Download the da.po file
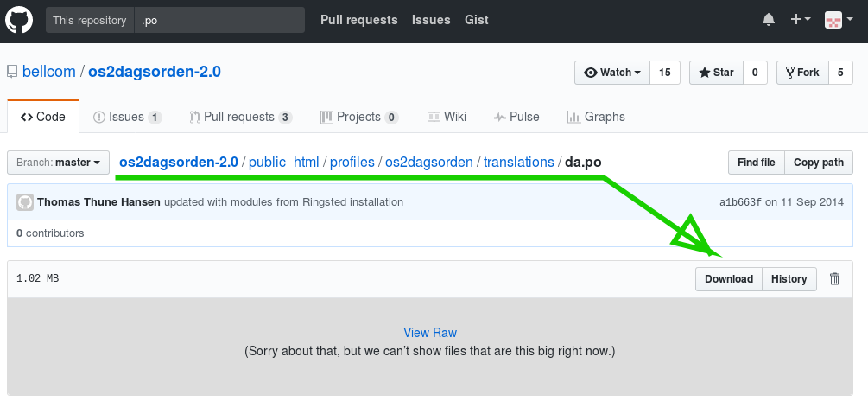 pos(728,279)
